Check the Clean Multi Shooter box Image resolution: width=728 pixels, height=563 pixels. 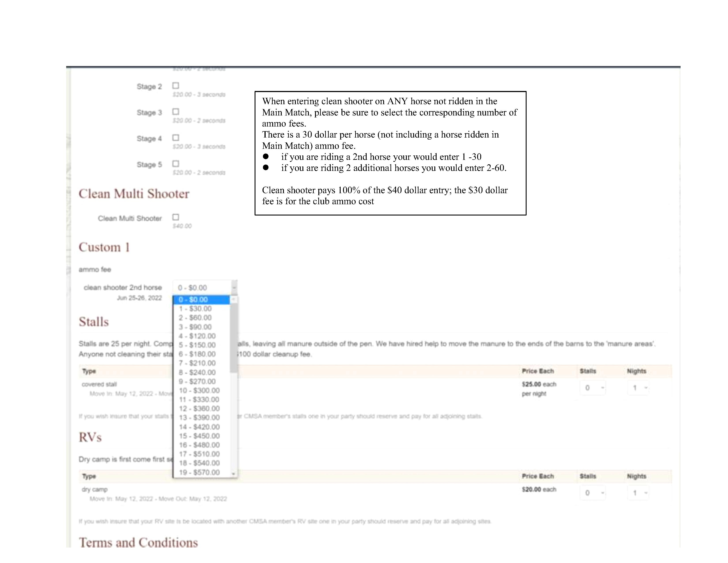coord(176,217)
